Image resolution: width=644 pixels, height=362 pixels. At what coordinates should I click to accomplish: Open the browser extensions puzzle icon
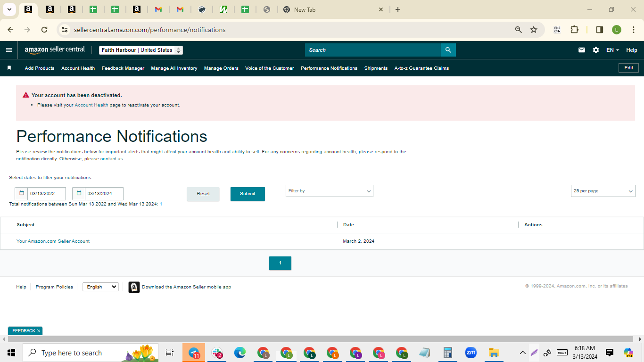[x=574, y=30]
